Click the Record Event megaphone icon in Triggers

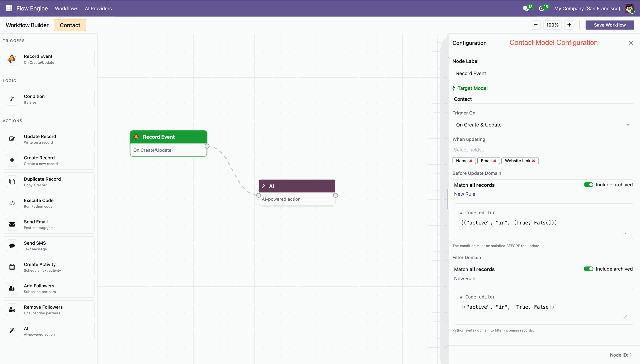[x=12, y=59]
